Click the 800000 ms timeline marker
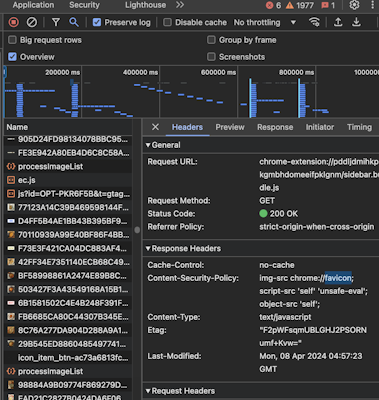 point(296,72)
